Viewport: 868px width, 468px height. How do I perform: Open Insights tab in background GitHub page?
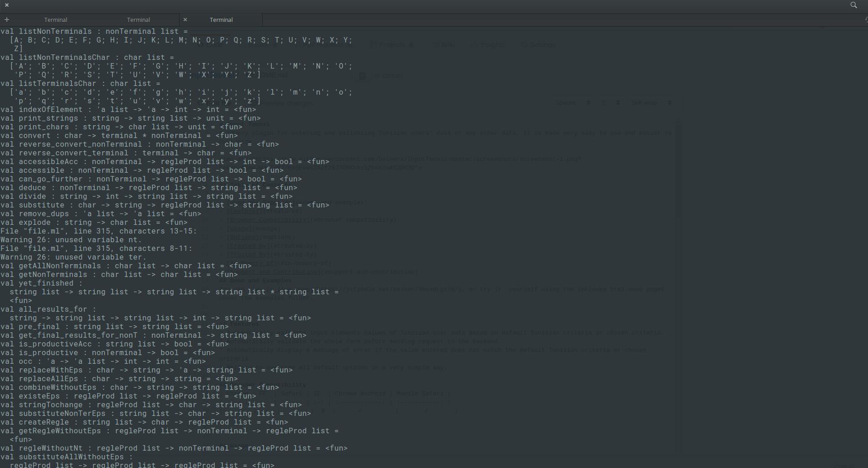pyautogui.click(x=488, y=45)
